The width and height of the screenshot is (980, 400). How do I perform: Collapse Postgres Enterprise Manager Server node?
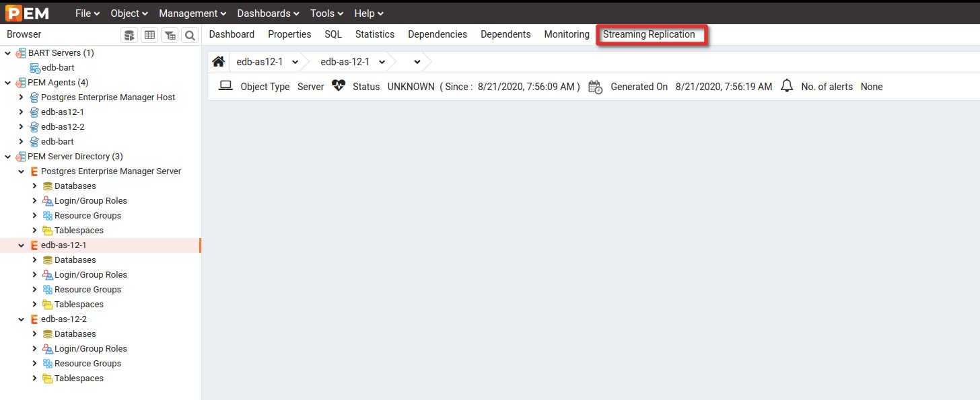[22, 171]
